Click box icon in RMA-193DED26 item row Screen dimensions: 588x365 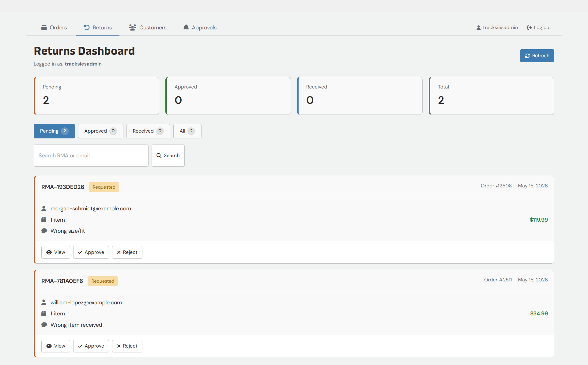click(44, 220)
